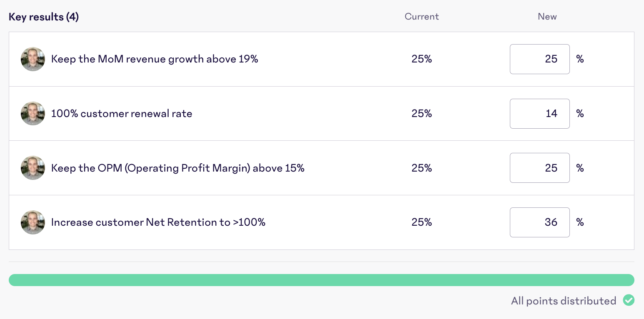Viewport: 644px width, 319px height.
Task: Click the current 25% value for customer renewal rate
Action: (x=422, y=114)
